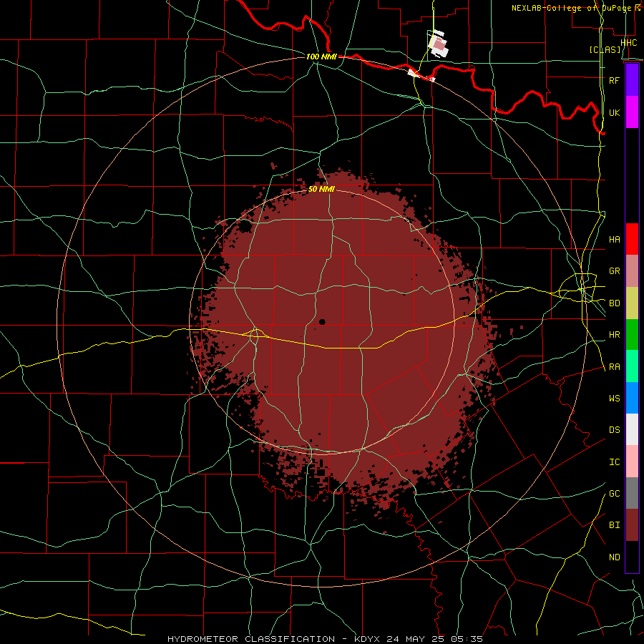This screenshot has width=644, height=644.
Task: Click the blue WS legend color swatch
Action: pyautogui.click(x=632, y=398)
